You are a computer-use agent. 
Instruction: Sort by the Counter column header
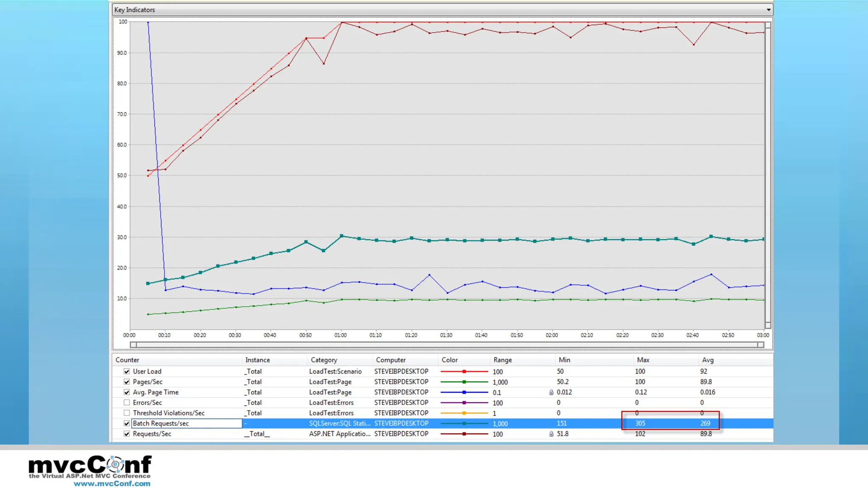tap(127, 360)
